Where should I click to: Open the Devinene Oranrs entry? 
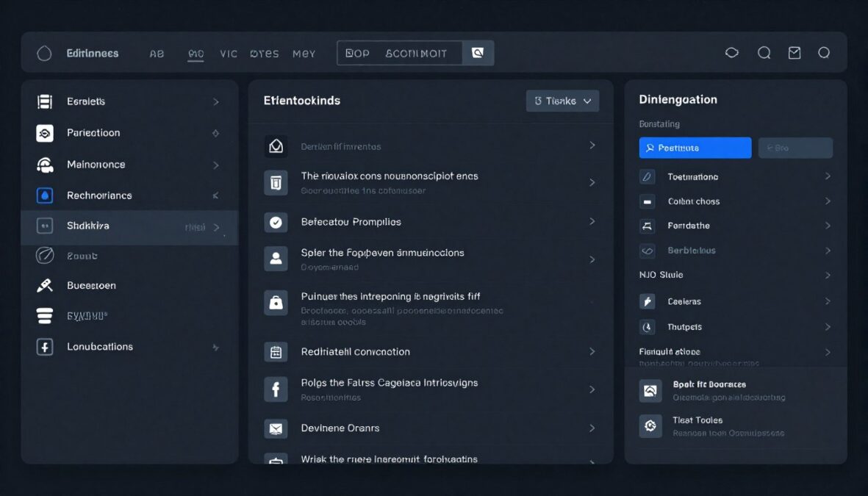pyautogui.click(x=431, y=428)
